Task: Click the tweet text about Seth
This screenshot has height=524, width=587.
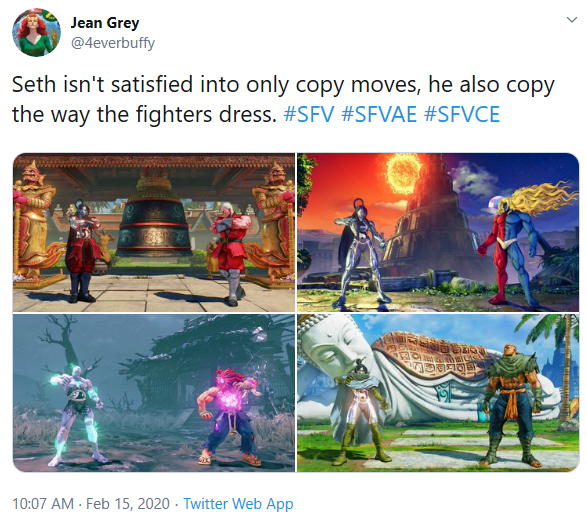Action: click(283, 99)
